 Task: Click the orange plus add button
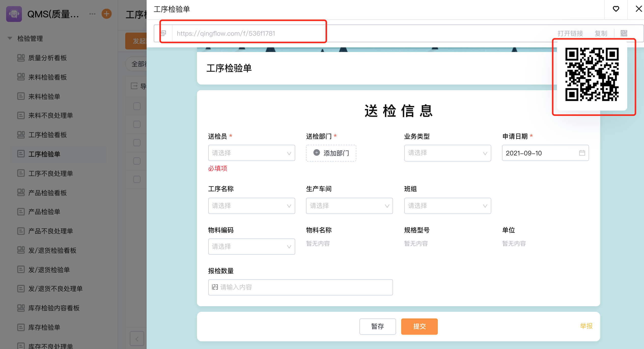(107, 14)
